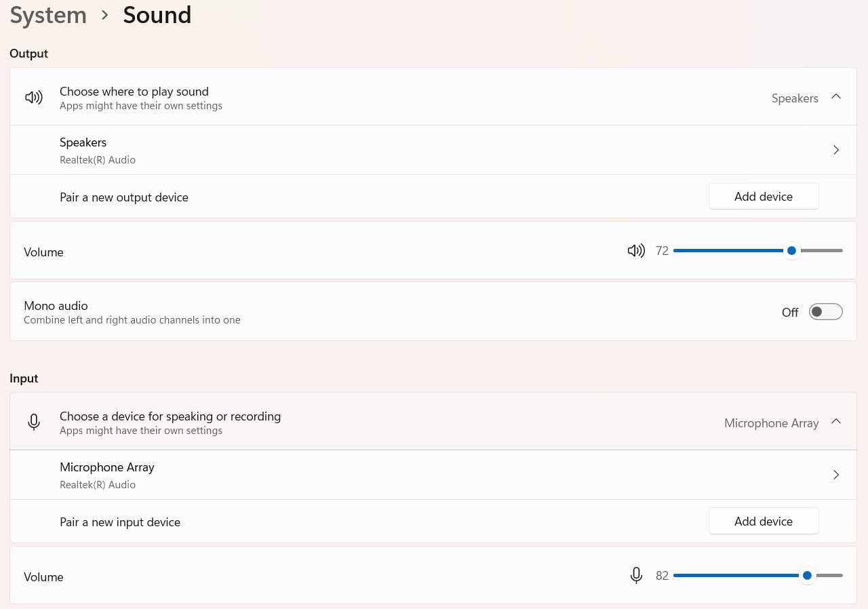This screenshot has width=868, height=609.
Task: Add device to pair new output
Action: (x=764, y=197)
